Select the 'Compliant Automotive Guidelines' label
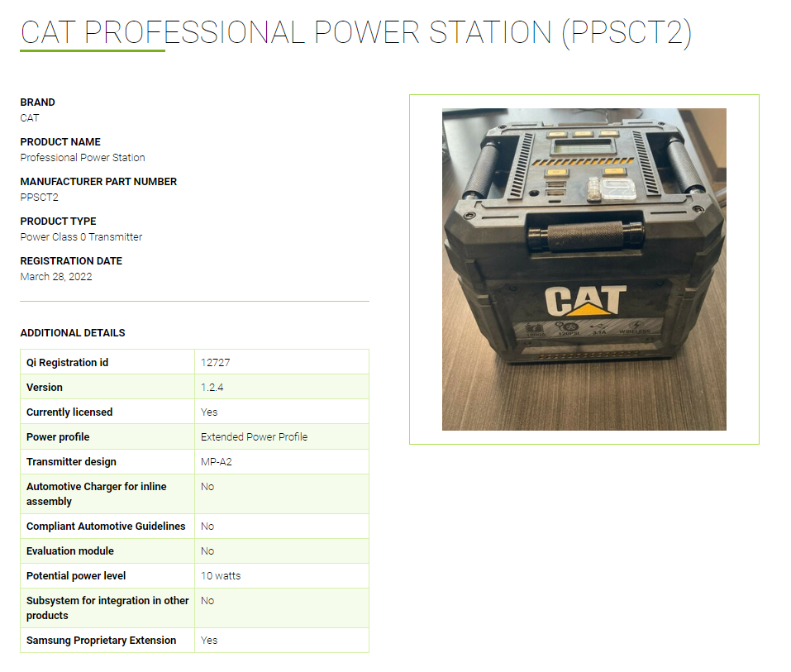Screen dimensions: 791x672 pyautogui.click(x=106, y=527)
